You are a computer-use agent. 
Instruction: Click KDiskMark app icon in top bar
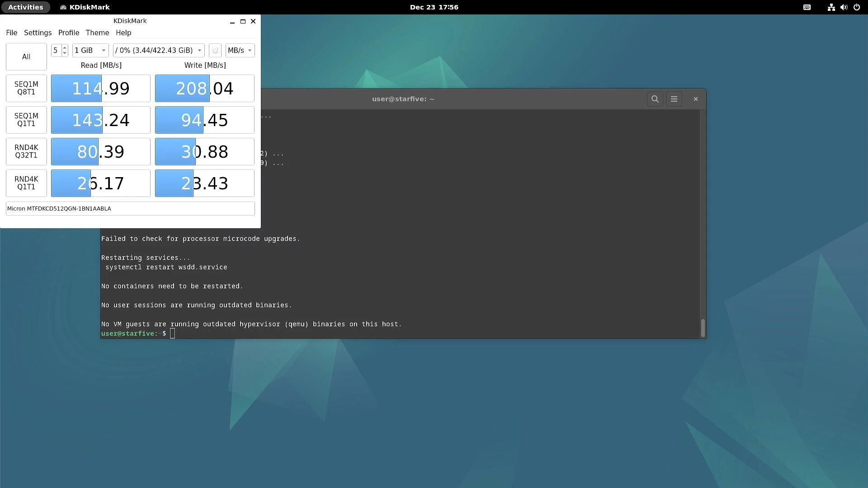(63, 7)
